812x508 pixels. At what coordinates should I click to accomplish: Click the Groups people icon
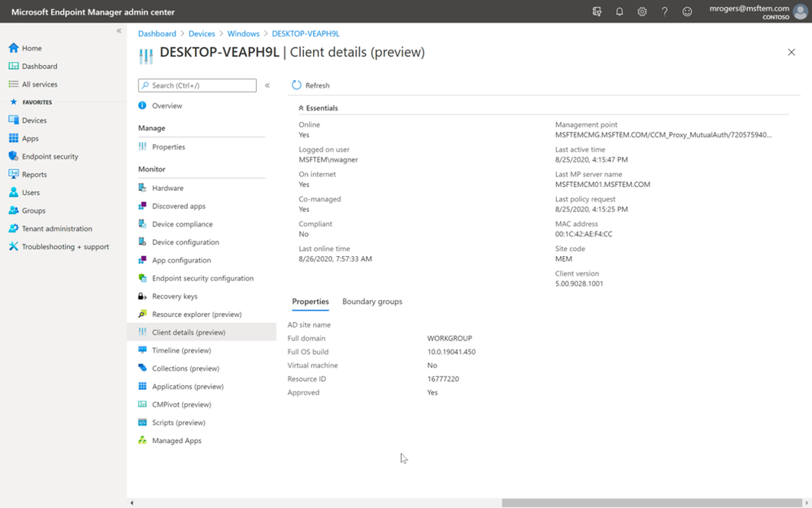(14, 211)
